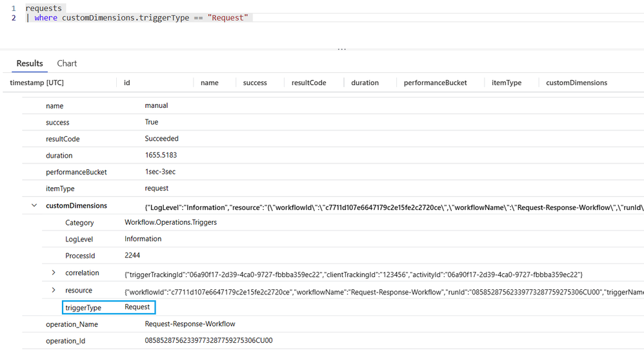This screenshot has height=350, width=644.
Task: Click the 'LogLevel' property label
Action: (x=79, y=239)
